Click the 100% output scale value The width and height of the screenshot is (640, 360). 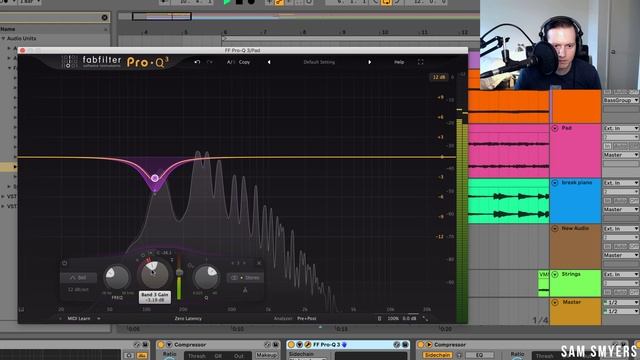tap(393, 318)
